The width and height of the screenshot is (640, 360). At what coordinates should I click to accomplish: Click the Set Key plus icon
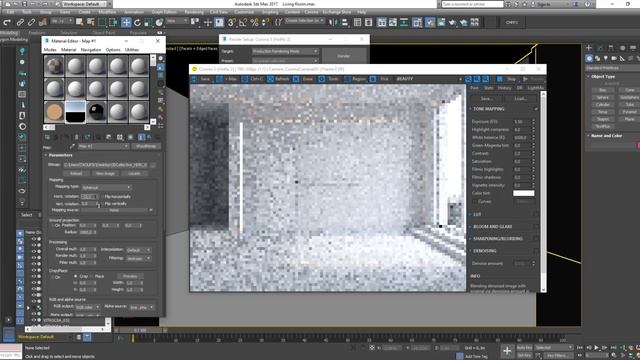[507, 351]
